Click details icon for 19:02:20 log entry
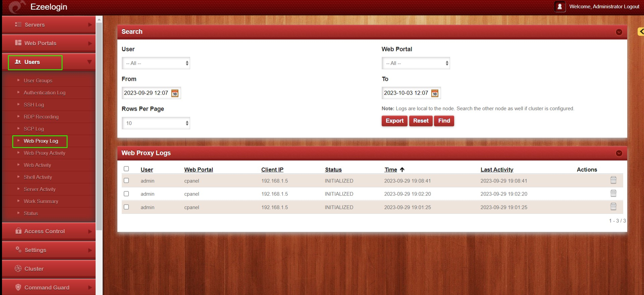644x295 pixels. (x=613, y=193)
